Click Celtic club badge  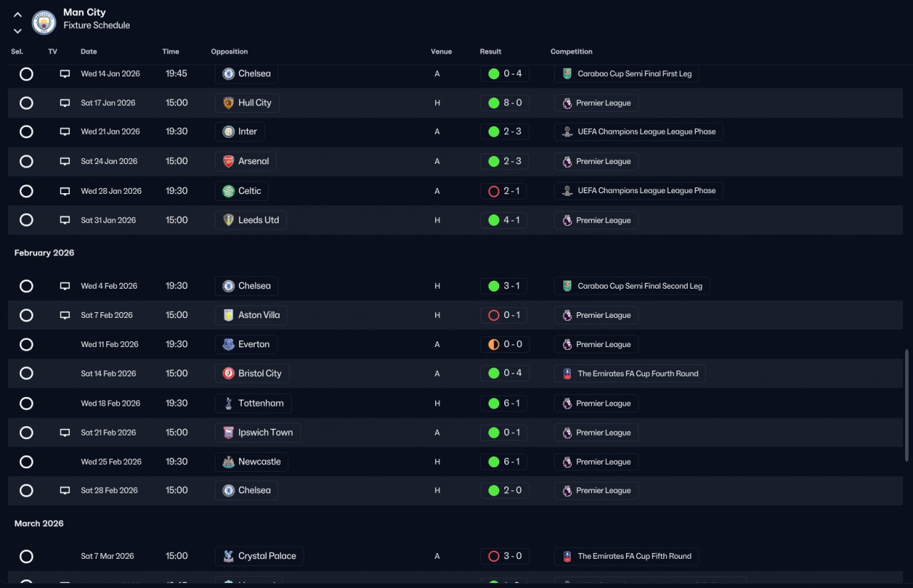point(228,191)
